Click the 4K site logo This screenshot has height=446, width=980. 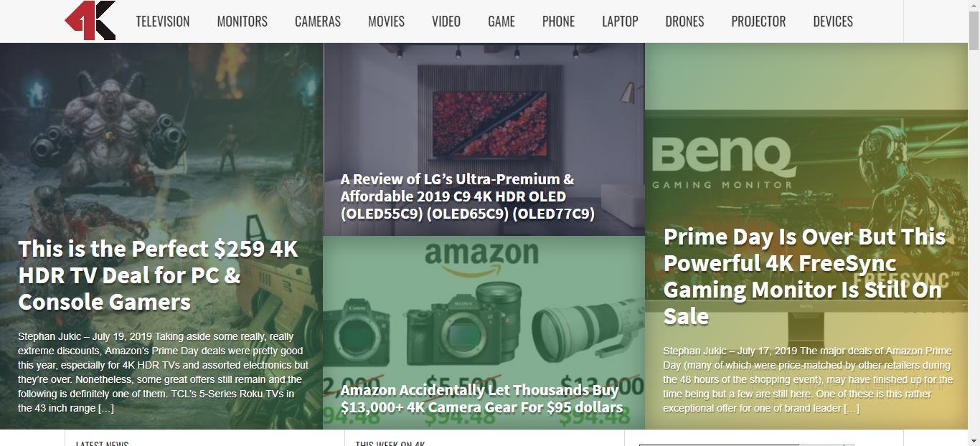(x=90, y=20)
